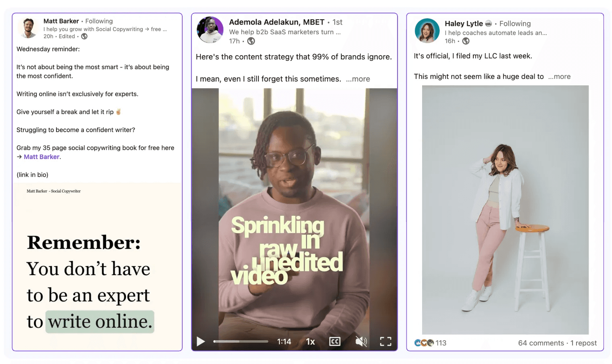Click the globe icon on Ademola's post
The image size is (612, 364).
point(251,41)
